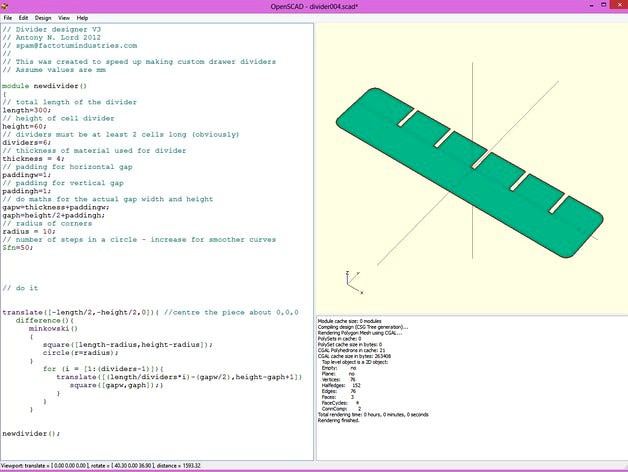Place cursor on the minkowski() line
The height and width of the screenshot is (472, 628).
53,327
